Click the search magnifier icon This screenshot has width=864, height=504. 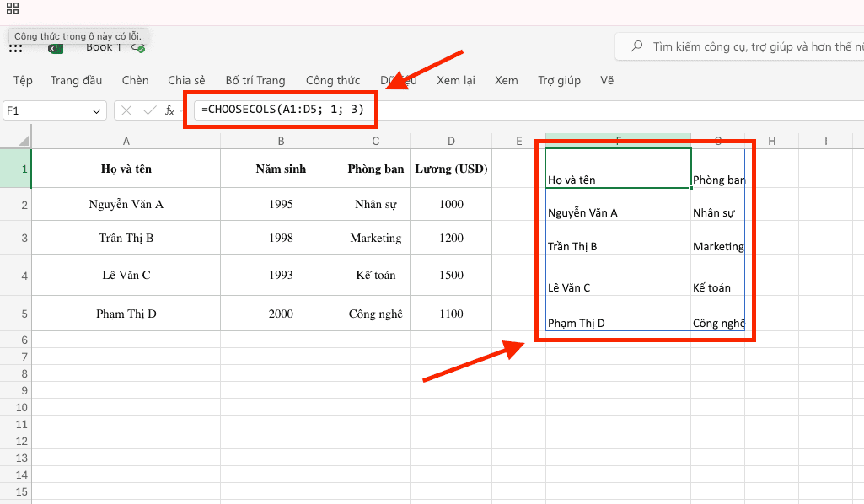click(636, 46)
